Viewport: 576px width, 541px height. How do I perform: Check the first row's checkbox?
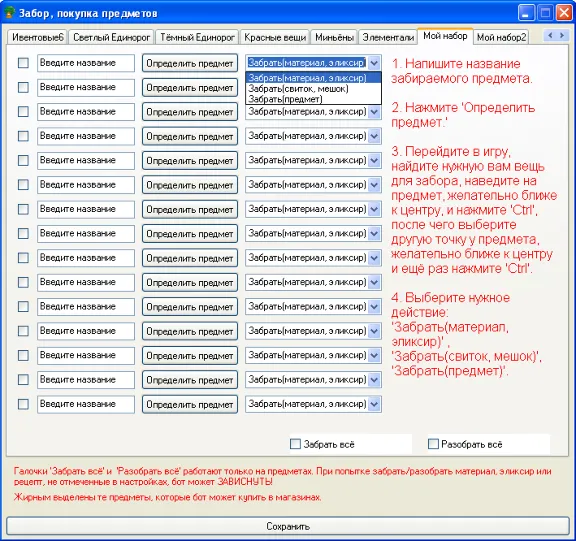pos(23,63)
